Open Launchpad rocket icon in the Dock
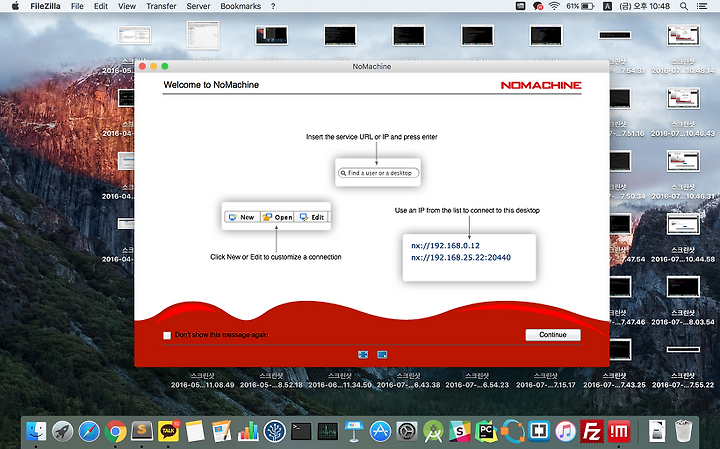Screen dimensions: 720x449 [x=62, y=432]
